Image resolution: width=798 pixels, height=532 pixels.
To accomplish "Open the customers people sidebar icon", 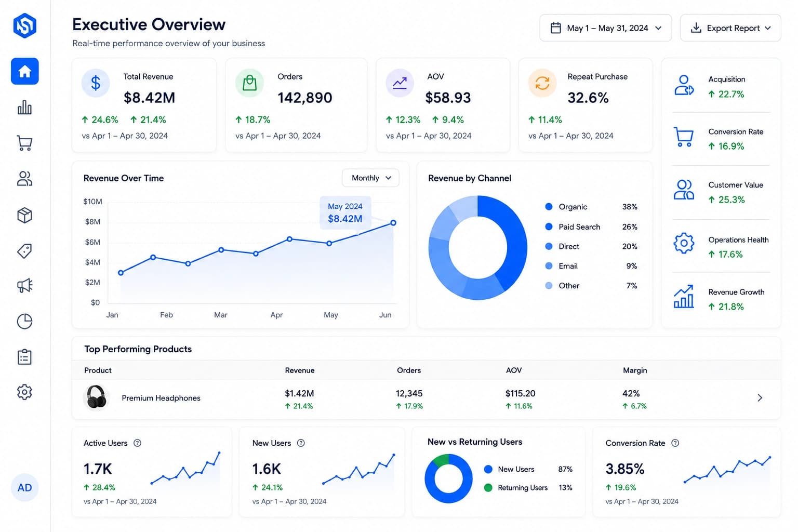I will pyautogui.click(x=24, y=179).
